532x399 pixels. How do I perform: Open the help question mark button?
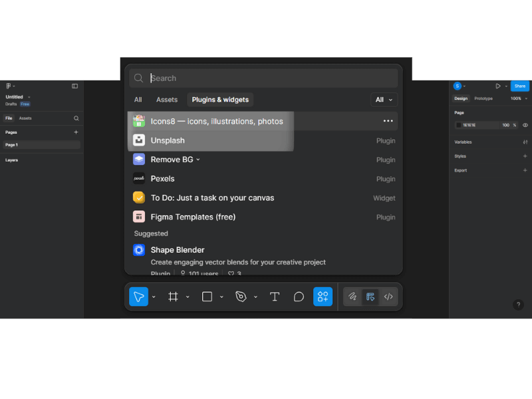pos(518,305)
